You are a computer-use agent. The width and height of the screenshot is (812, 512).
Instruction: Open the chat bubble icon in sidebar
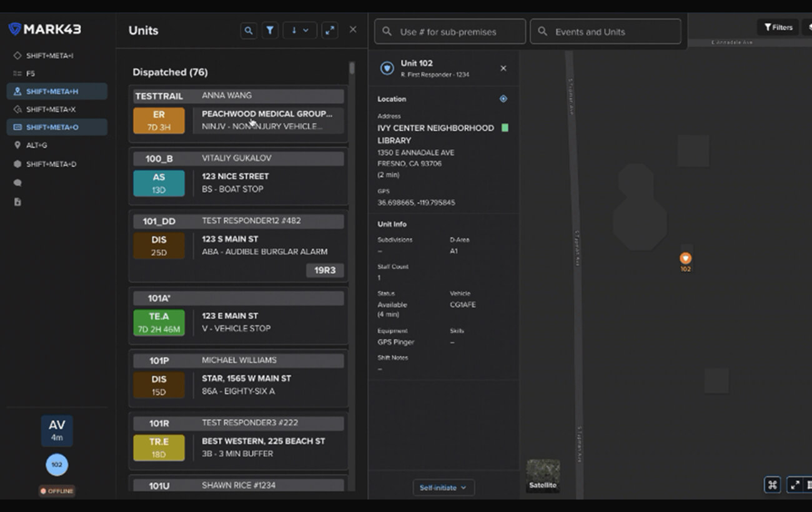coord(17,183)
